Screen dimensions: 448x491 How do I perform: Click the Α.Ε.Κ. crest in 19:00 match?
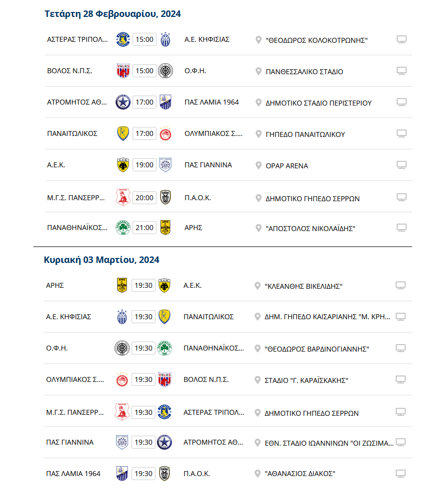[x=123, y=165]
